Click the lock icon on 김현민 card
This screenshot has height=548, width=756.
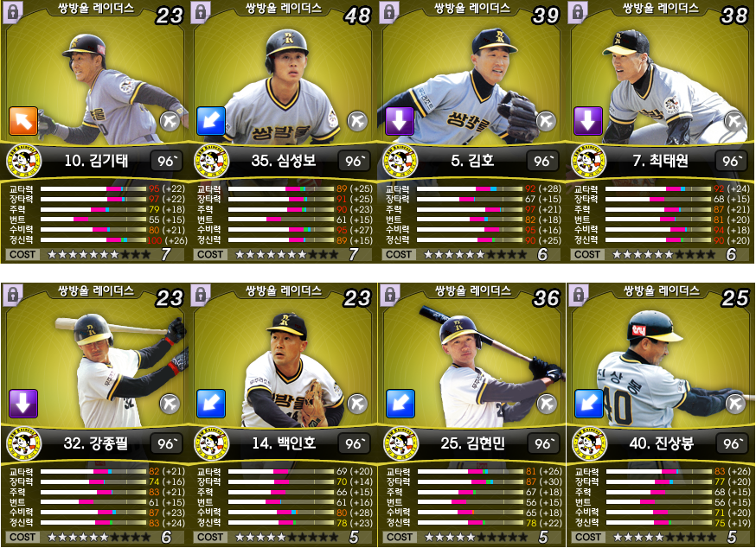click(389, 295)
